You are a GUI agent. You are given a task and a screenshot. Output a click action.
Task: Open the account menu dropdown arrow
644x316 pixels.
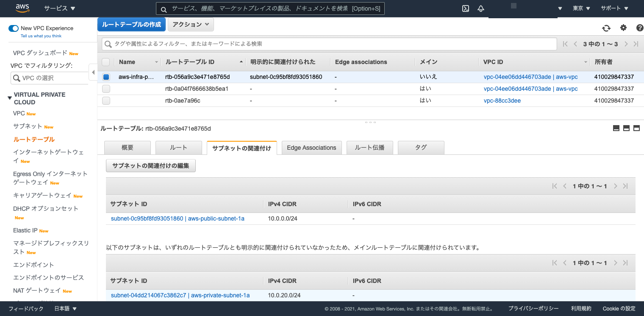[x=560, y=8]
